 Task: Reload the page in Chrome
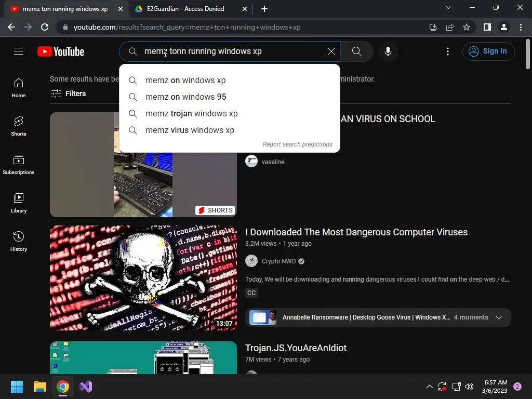(45, 27)
